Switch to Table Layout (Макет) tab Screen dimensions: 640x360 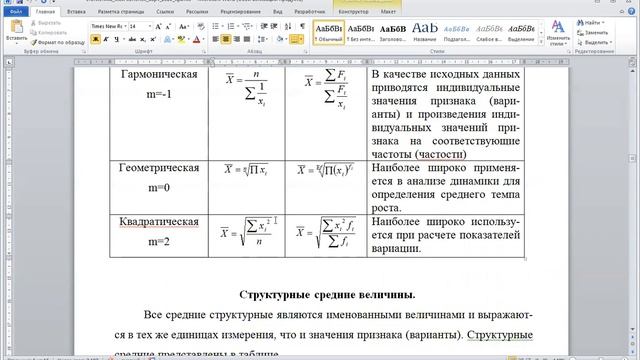click(388, 12)
